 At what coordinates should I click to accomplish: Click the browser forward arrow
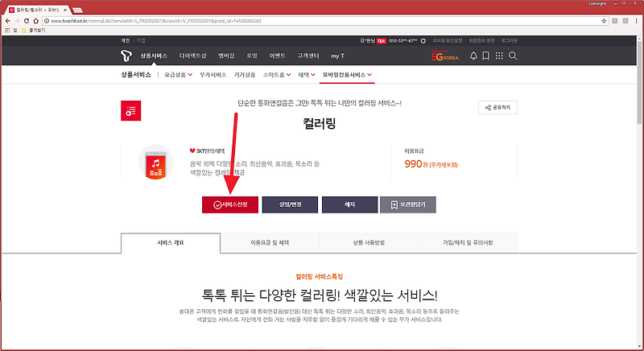17,20
